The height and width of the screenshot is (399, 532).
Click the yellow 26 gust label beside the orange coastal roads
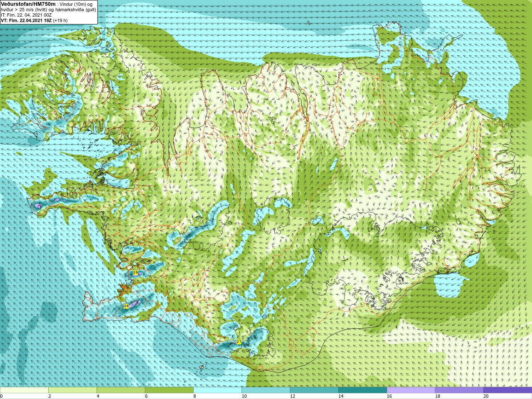point(135,272)
